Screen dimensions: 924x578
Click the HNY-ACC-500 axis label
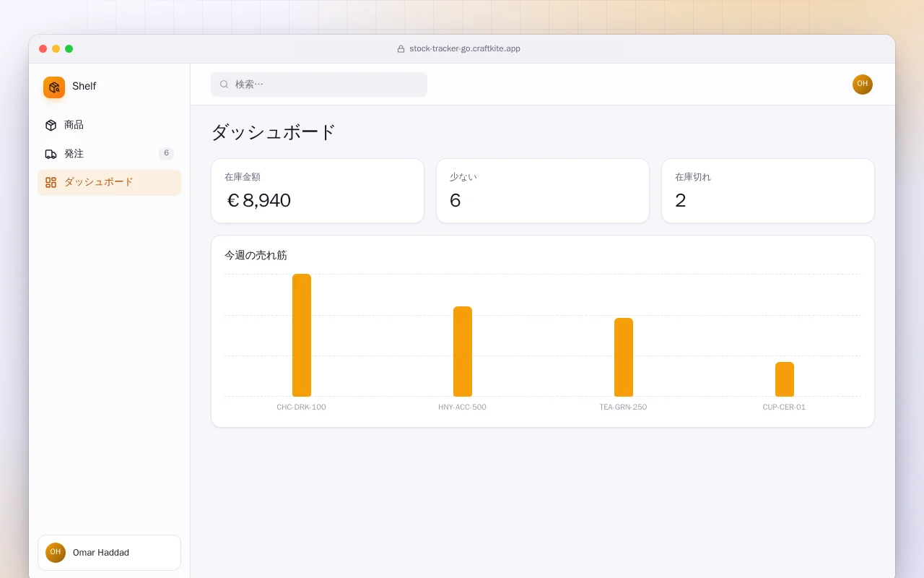[x=462, y=407]
